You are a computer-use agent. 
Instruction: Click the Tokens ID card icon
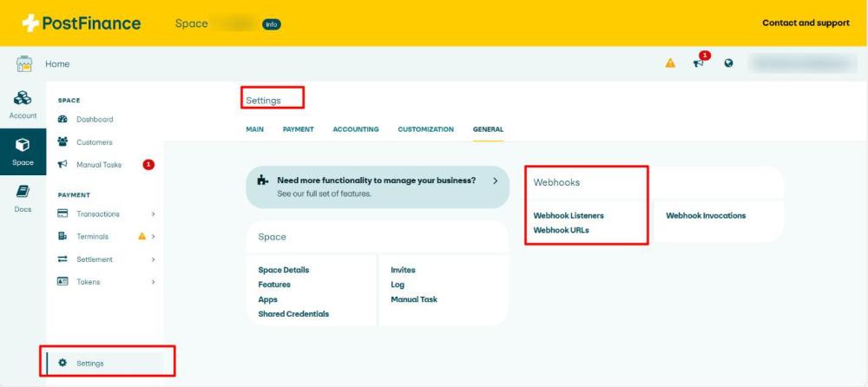tap(62, 281)
